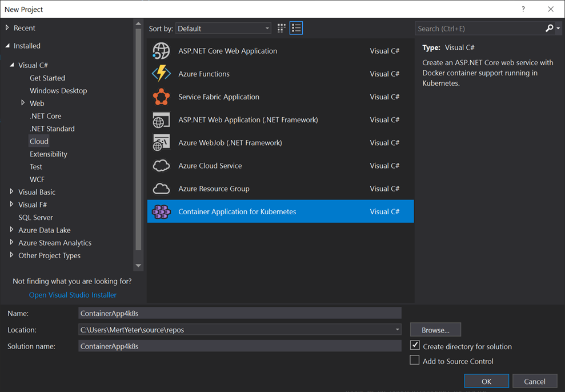Select Container Application for Kubernetes name

click(237, 212)
